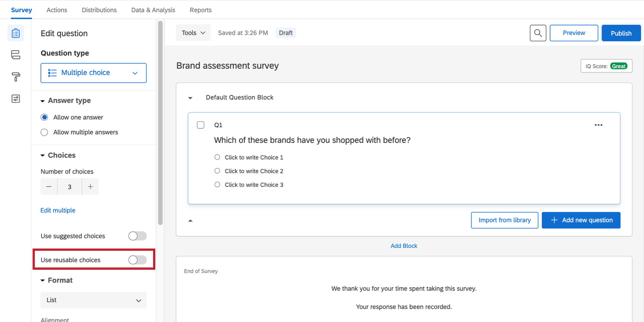Open the Multiple choice question type dropdown
Viewport: 644px width, 322px height.
[94, 73]
